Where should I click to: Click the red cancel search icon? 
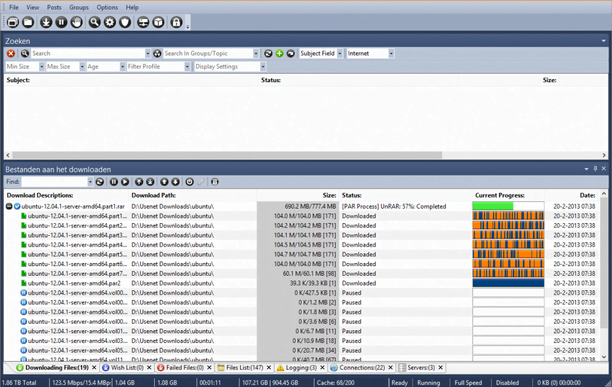tap(11, 53)
